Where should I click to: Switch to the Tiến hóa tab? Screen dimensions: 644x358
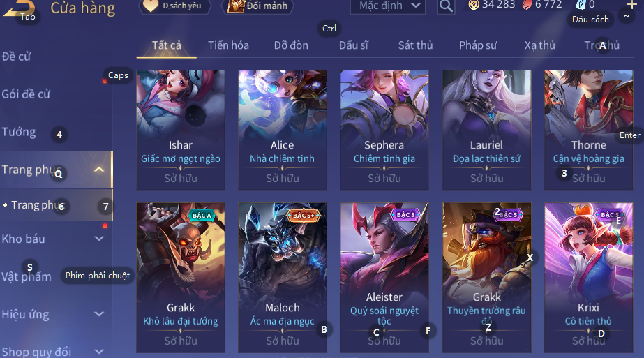pos(228,45)
